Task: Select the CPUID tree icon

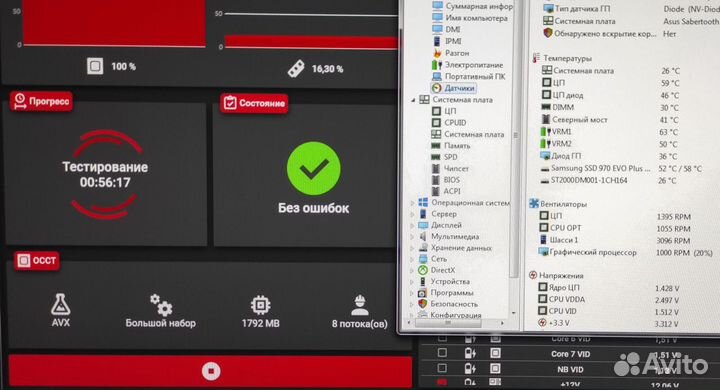Action: click(436, 123)
